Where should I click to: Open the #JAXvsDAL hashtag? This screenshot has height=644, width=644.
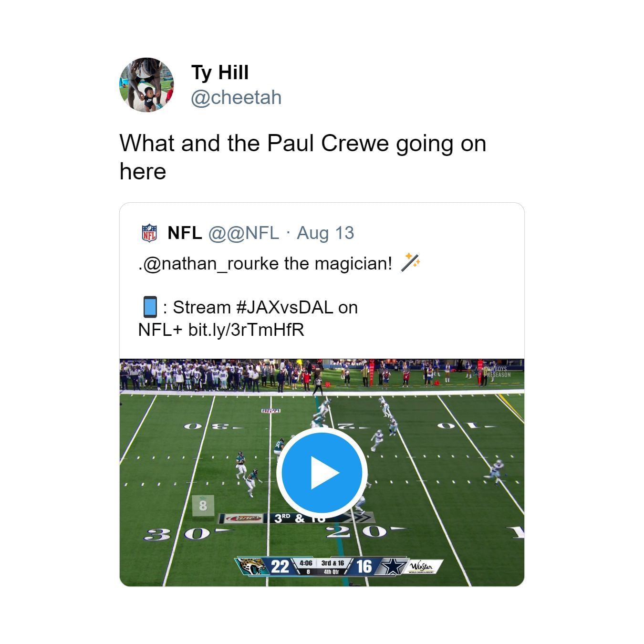click(284, 307)
